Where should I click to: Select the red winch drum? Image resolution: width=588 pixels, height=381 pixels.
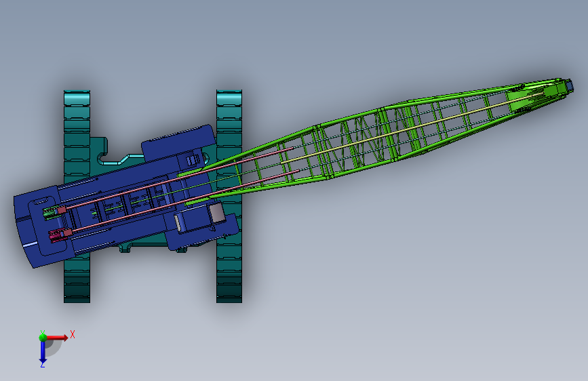pos(56,235)
